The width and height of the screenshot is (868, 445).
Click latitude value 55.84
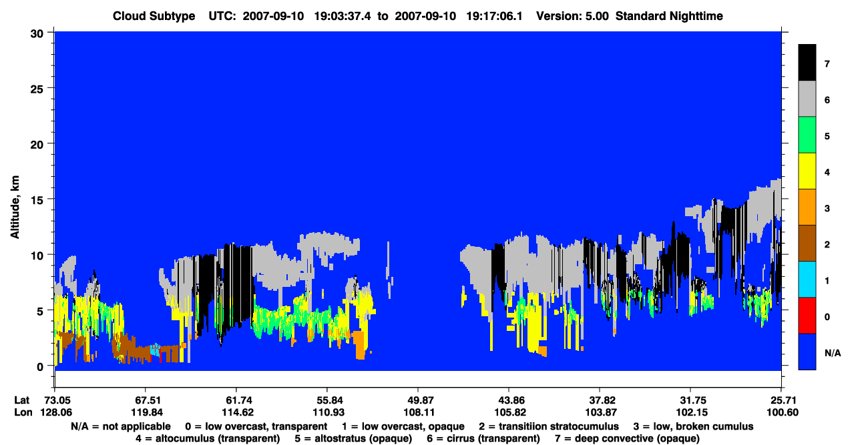(x=327, y=400)
